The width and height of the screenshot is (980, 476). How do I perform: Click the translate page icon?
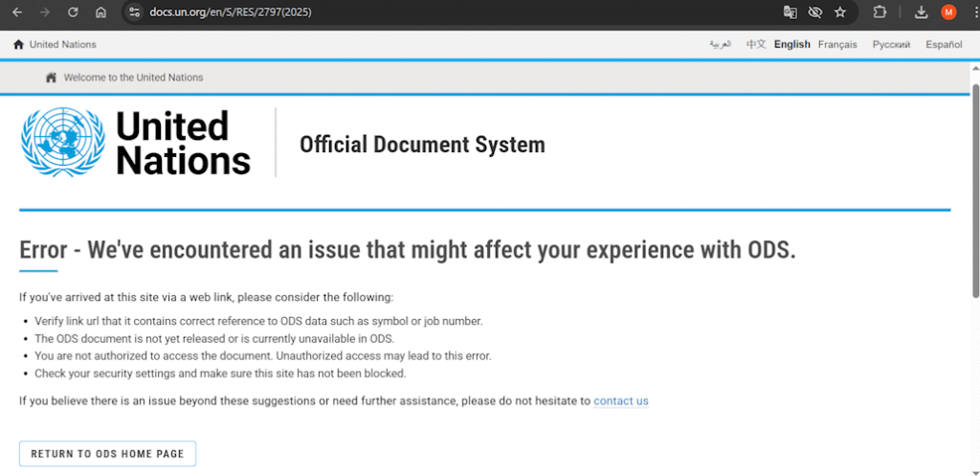coord(790,12)
